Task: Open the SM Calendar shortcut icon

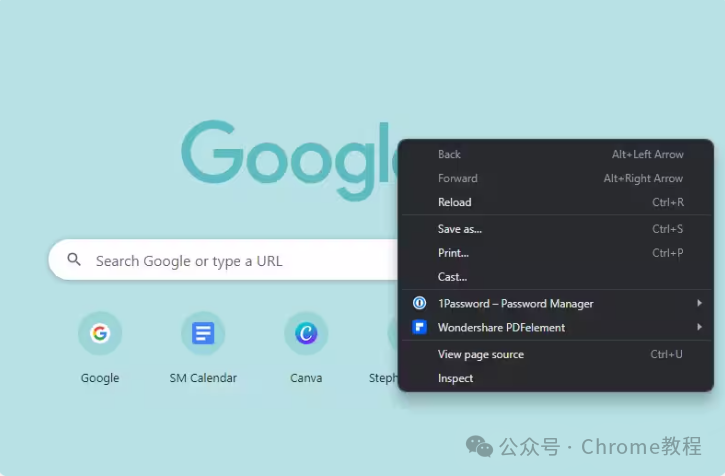Action: [203, 333]
